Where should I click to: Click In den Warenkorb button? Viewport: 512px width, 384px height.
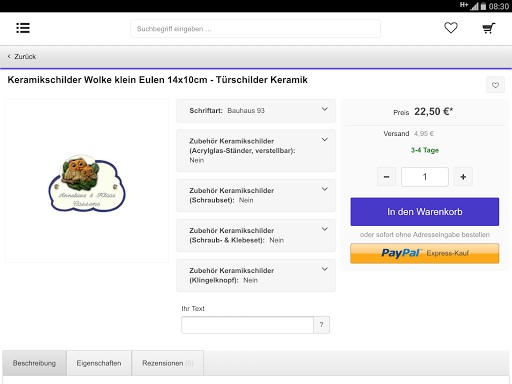425,212
